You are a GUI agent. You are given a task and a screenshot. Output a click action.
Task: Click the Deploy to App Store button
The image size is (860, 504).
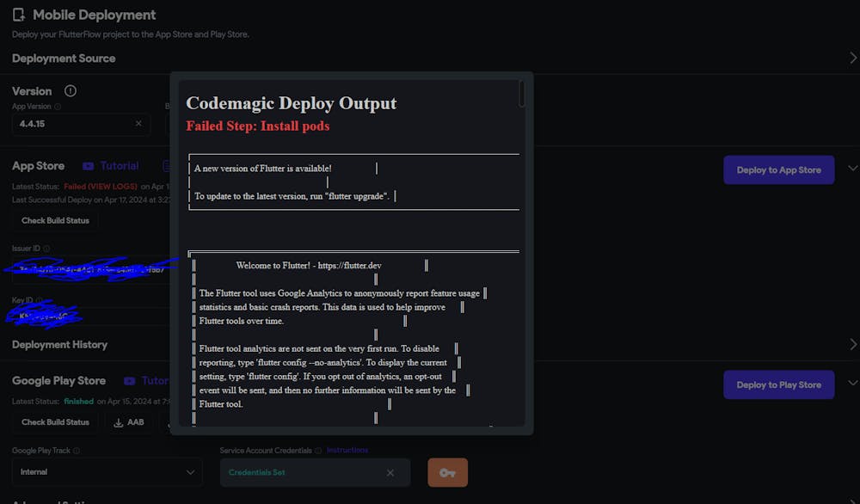pos(779,170)
